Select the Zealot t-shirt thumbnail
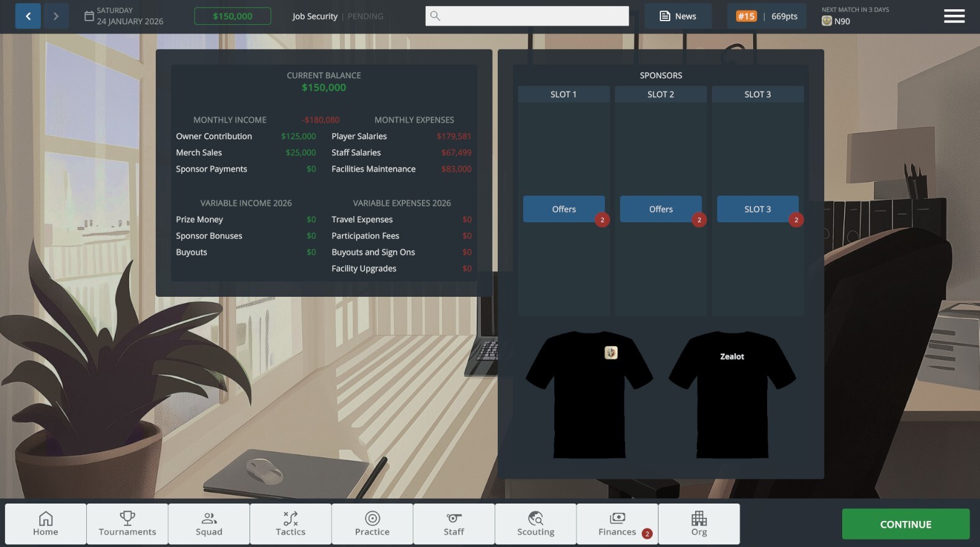The width and height of the screenshot is (980, 547). tap(732, 395)
